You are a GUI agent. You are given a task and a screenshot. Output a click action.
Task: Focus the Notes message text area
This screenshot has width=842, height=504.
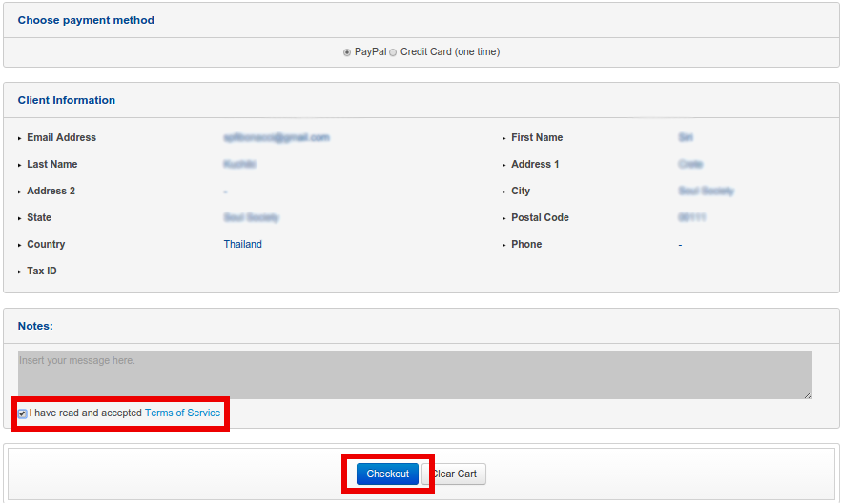click(x=414, y=374)
